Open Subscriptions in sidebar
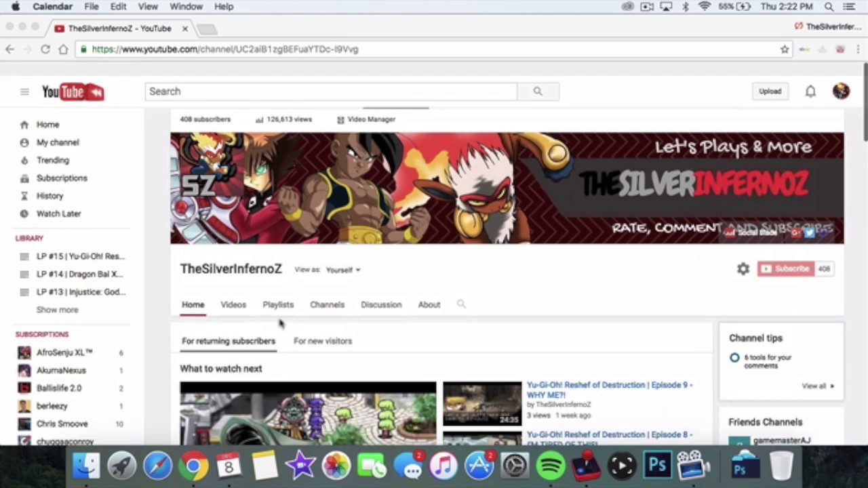This screenshot has height=488, width=868. 62,178
